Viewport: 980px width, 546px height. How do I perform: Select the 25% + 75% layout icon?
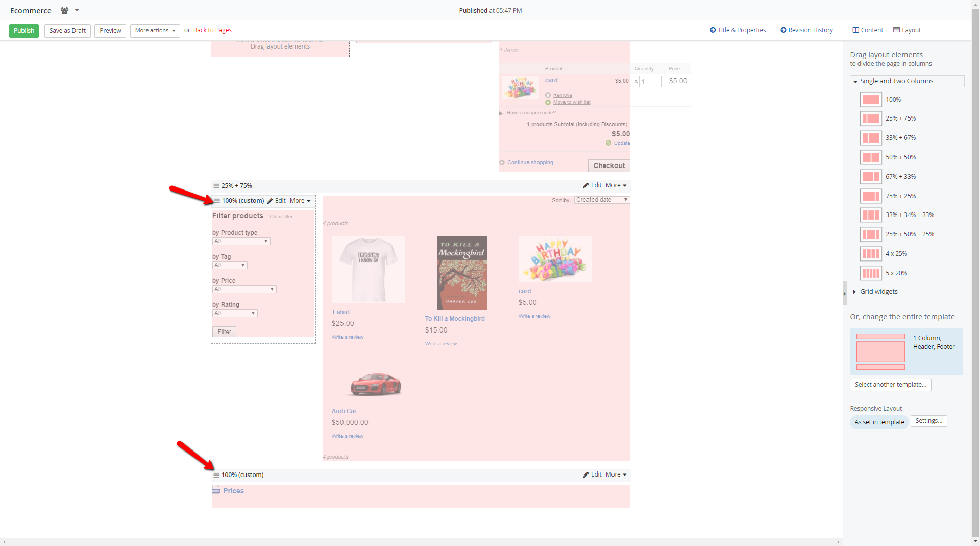(x=871, y=119)
